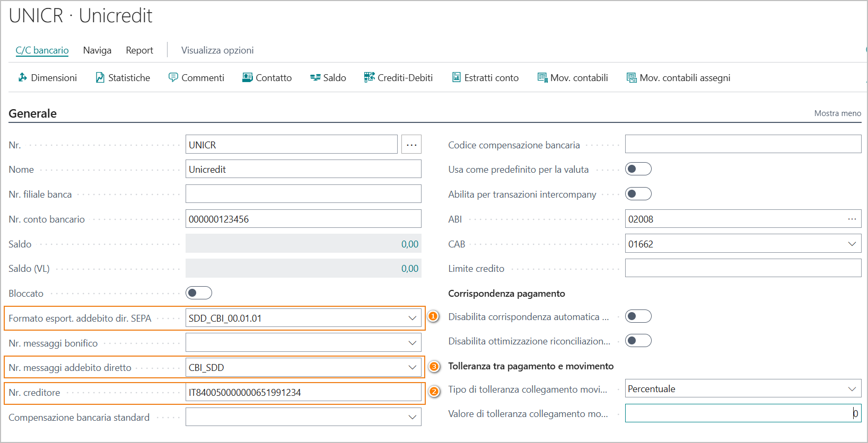Open Estratti conto

[485, 78]
